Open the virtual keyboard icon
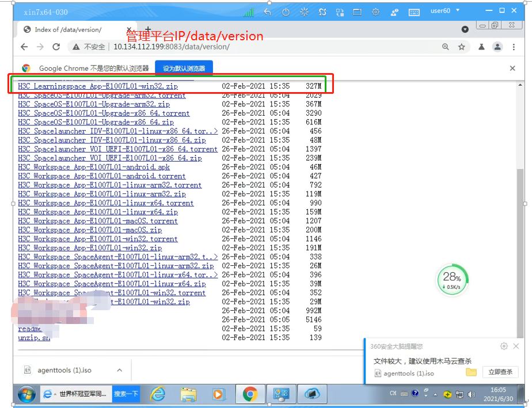The image size is (532, 408). [414, 13]
